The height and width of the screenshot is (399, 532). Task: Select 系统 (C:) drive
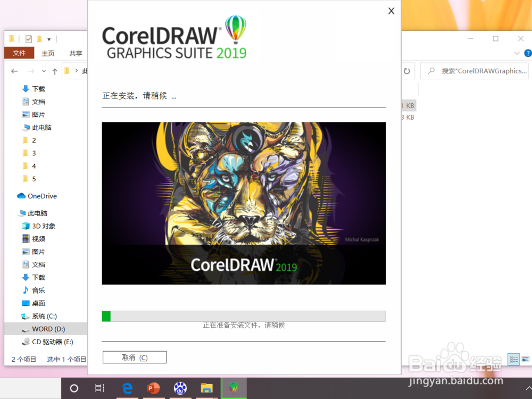[39, 317]
